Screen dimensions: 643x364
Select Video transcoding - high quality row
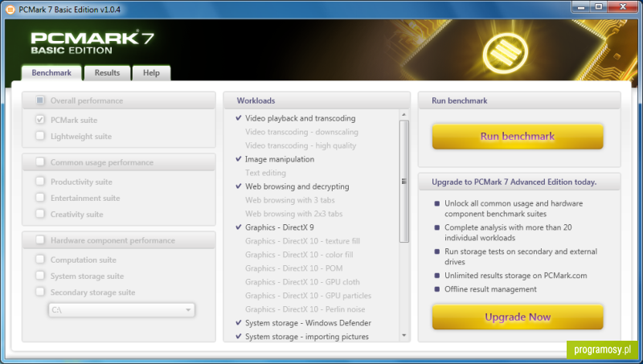pyautogui.click(x=301, y=145)
